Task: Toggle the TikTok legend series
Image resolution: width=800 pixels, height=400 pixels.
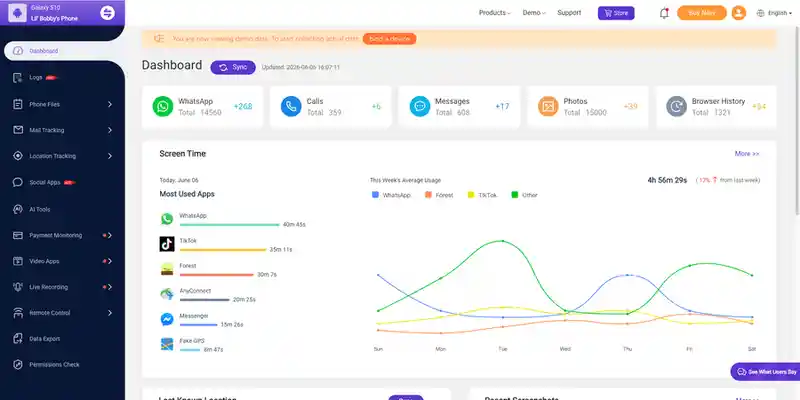Action: 482,195
